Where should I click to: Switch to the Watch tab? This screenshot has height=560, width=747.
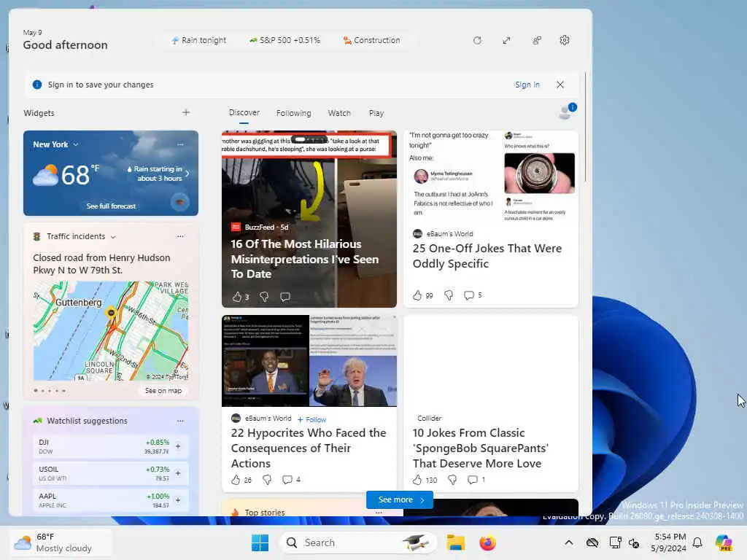(339, 113)
